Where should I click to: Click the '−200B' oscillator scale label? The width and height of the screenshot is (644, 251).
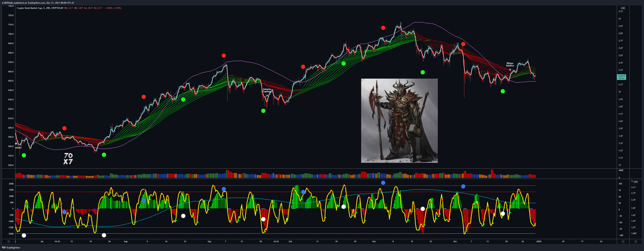tap(11, 234)
